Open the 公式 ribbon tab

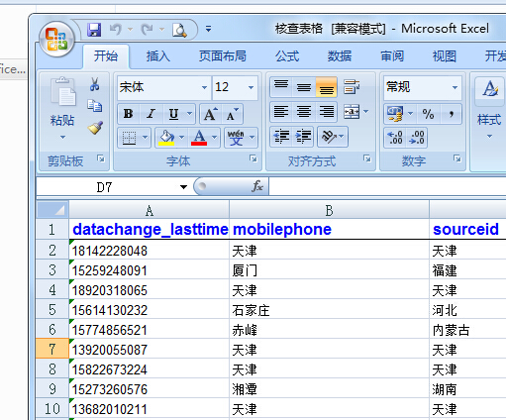287,56
